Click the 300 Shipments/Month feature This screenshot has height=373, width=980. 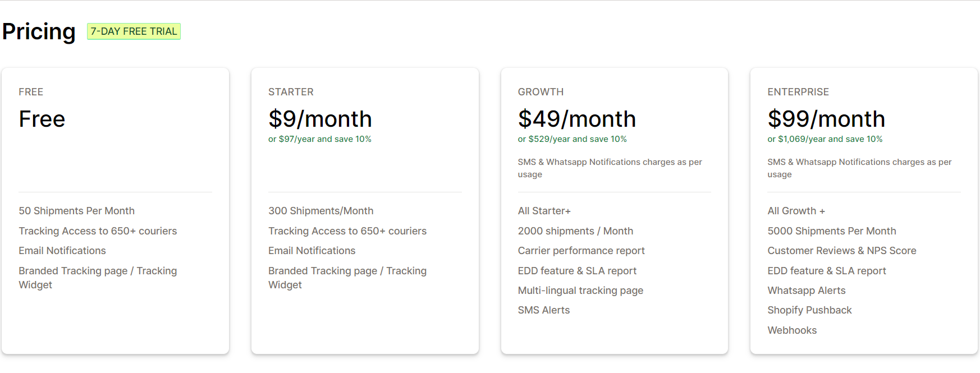pyautogui.click(x=321, y=211)
